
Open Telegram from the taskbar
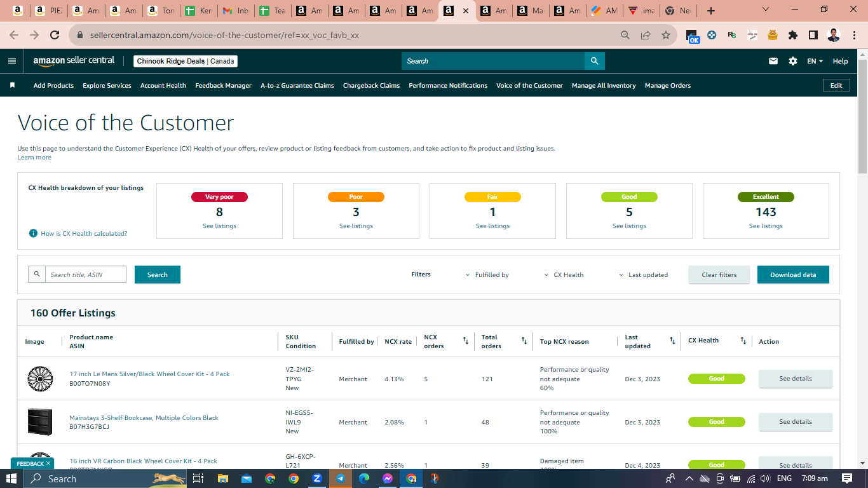coord(341,478)
